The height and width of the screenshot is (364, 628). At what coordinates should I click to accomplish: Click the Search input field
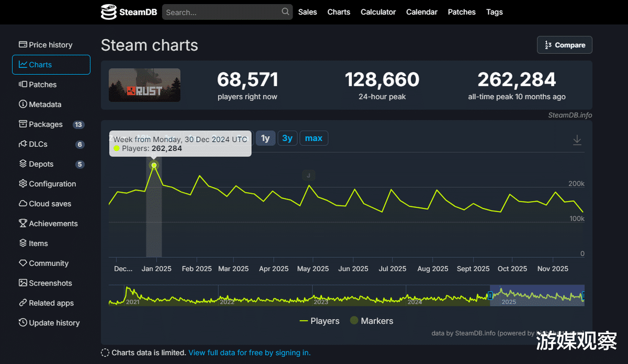227,12
